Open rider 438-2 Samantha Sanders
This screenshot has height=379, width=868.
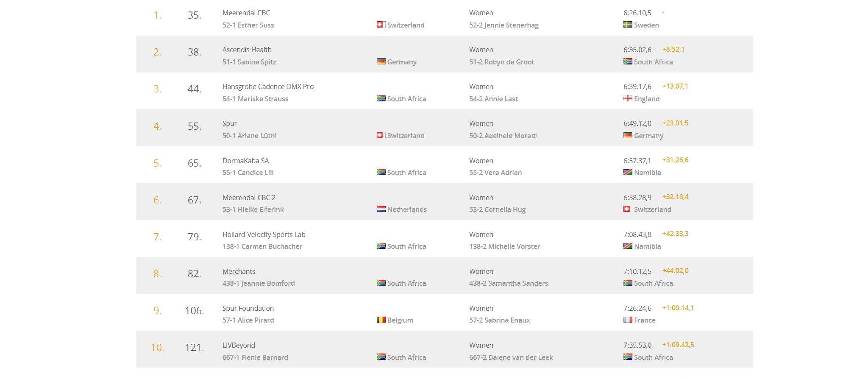coord(508,283)
